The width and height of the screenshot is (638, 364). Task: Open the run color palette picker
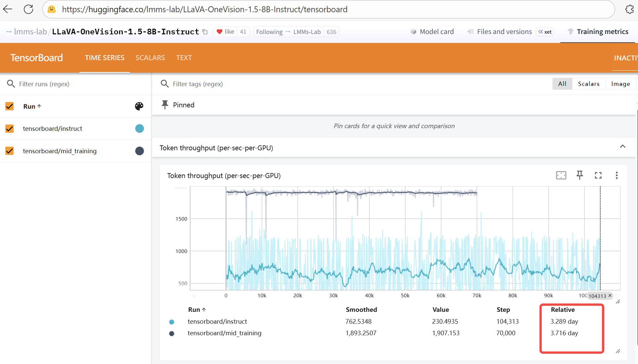point(139,106)
